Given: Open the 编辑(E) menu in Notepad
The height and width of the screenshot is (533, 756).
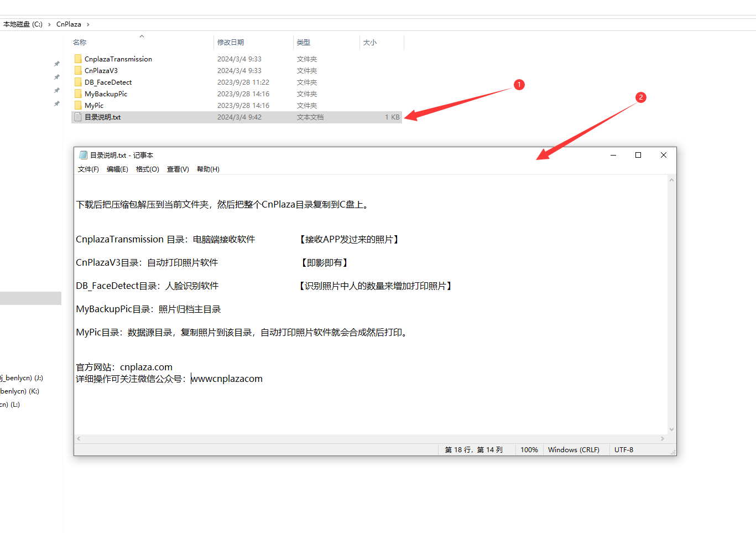Looking at the screenshot, I should [x=117, y=169].
